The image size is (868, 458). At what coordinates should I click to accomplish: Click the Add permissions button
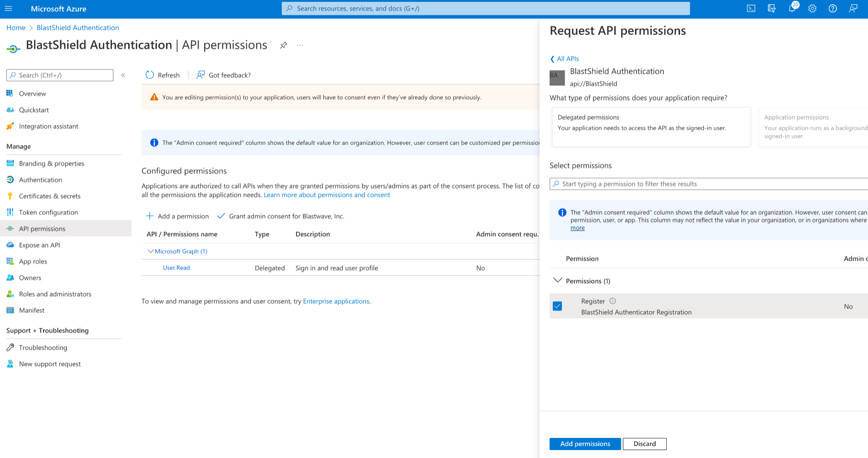pos(585,444)
